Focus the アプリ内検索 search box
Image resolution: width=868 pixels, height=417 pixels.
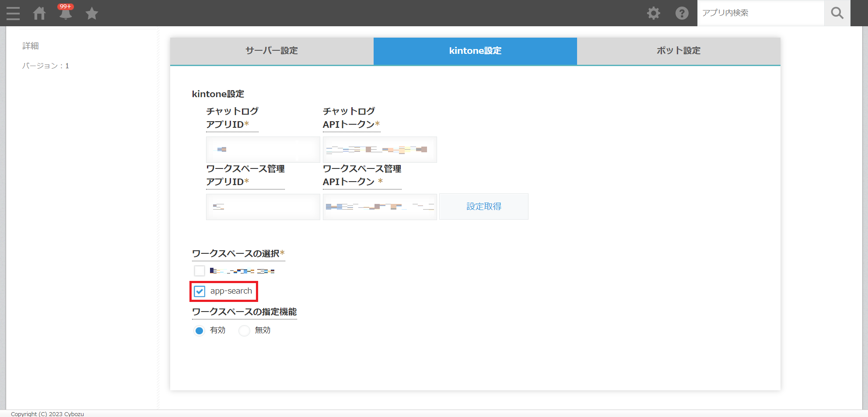pyautogui.click(x=760, y=13)
